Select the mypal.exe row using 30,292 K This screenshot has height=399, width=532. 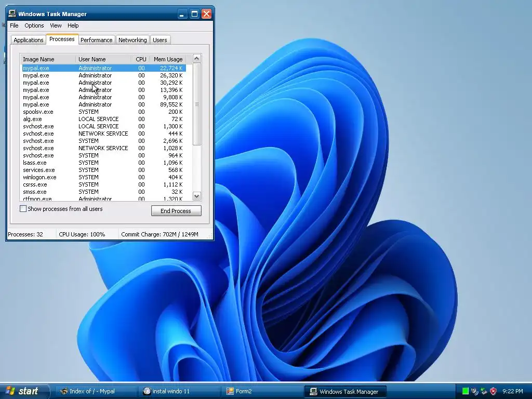(x=104, y=83)
